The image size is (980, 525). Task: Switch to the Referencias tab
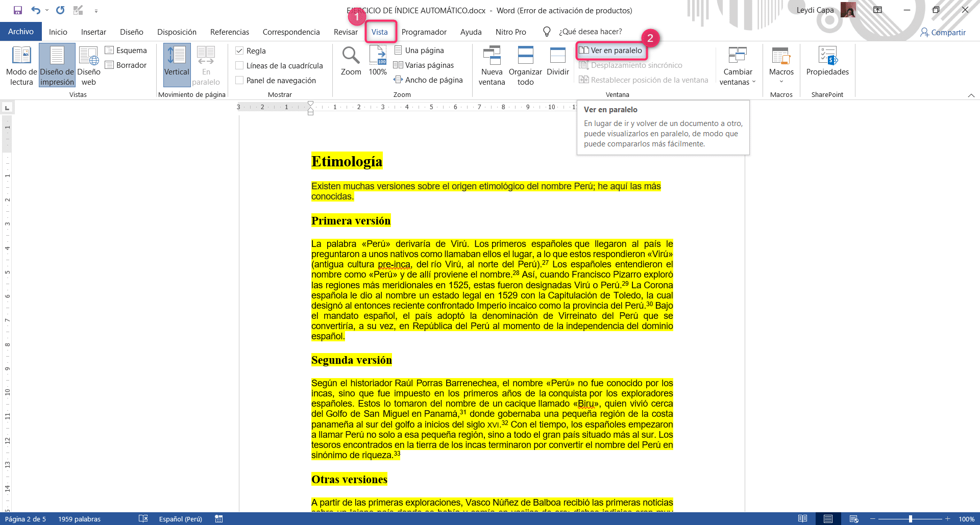(x=230, y=32)
